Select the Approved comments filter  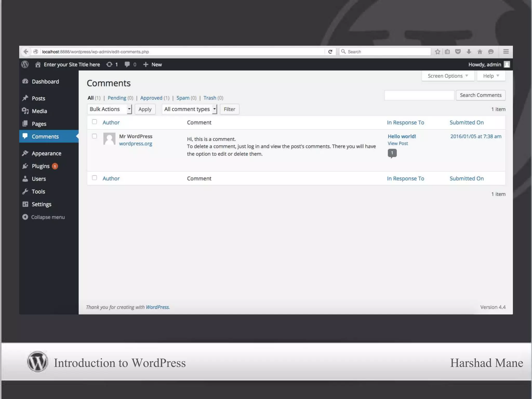[x=151, y=98]
